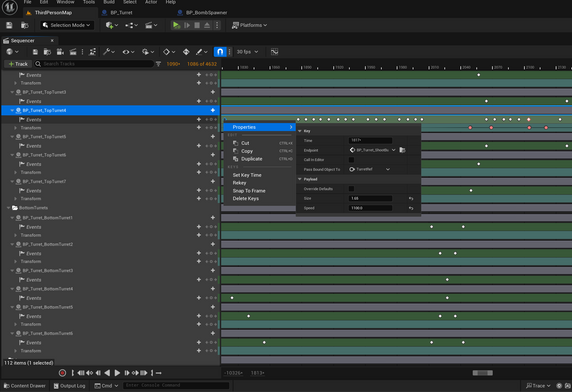Viewport: 572px width, 392px height.
Task: Click the eject button in the play toolbar
Action: 207,25
